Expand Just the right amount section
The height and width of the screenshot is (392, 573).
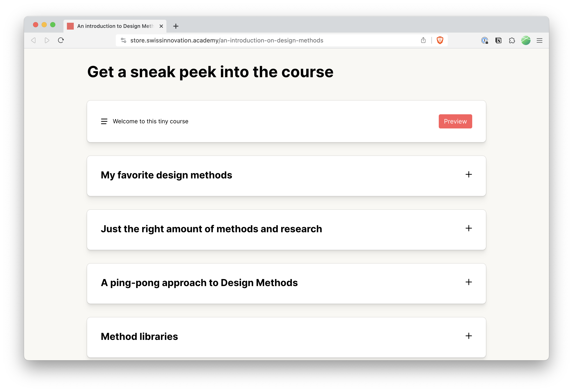tap(469, 228)
